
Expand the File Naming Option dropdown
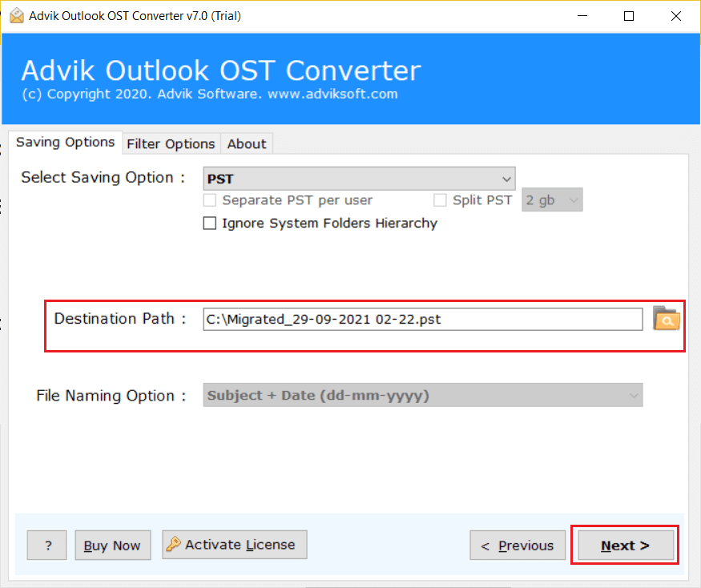click(x=423, y=395)
